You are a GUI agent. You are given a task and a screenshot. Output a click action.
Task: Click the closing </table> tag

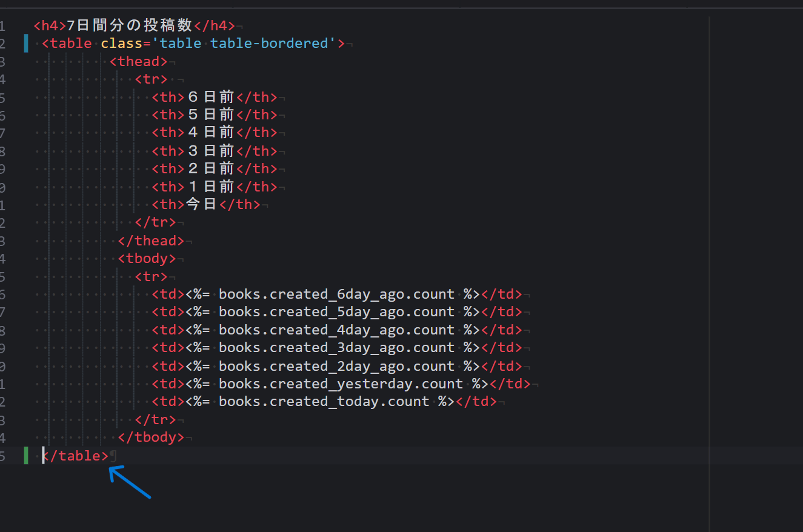(75, 456)
